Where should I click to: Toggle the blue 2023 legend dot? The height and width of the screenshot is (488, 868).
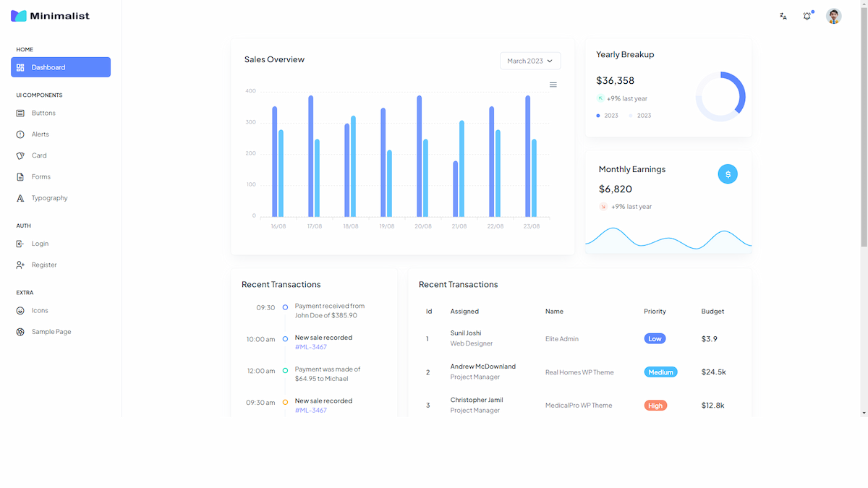coord(598,116)
